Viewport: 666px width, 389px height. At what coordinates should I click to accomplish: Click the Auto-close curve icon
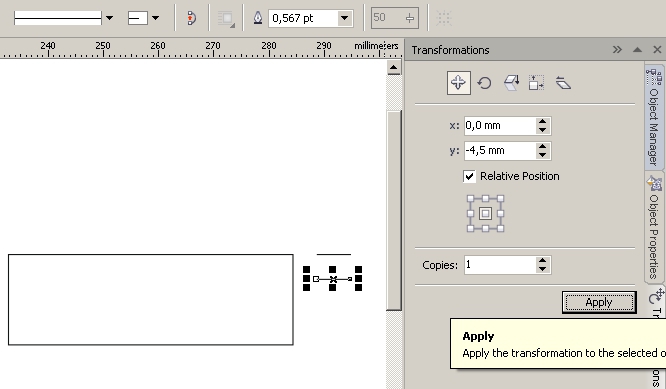[x=192, y=18]
